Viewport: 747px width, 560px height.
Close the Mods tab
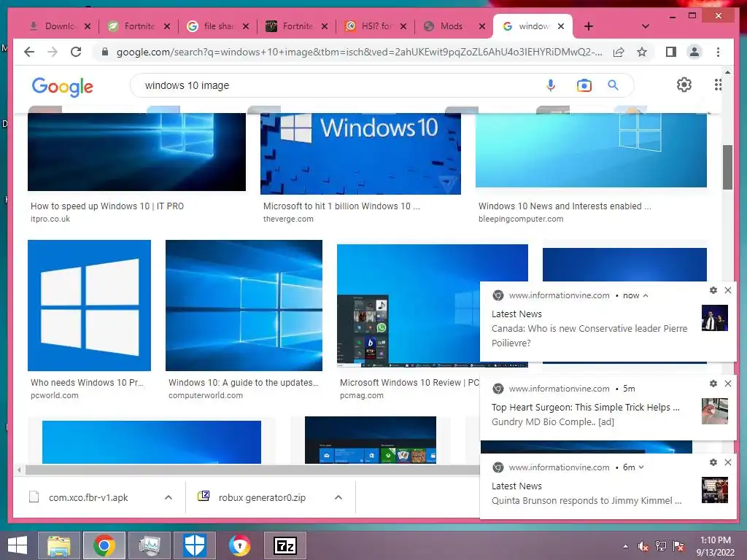pyautogui.click(x=482, y=26)
